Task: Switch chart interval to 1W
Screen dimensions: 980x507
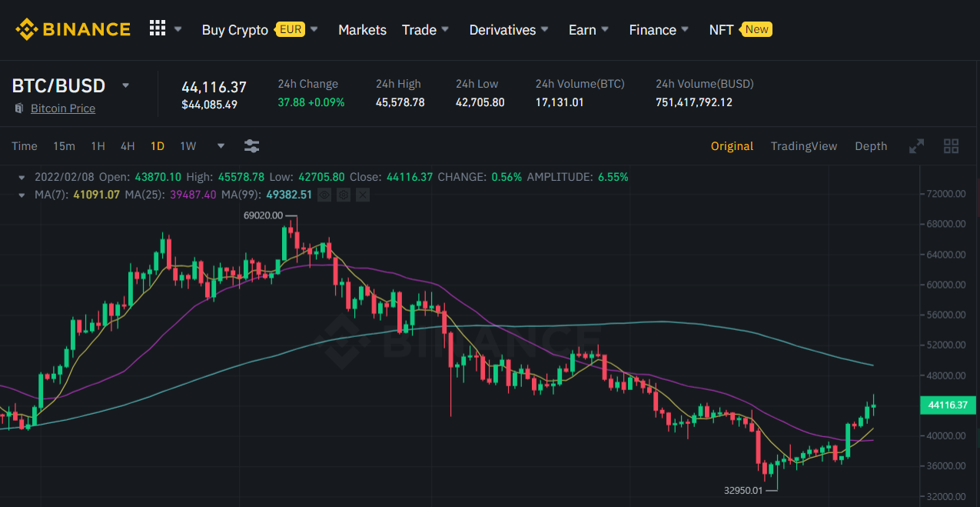Action: [x=188, y=146]
